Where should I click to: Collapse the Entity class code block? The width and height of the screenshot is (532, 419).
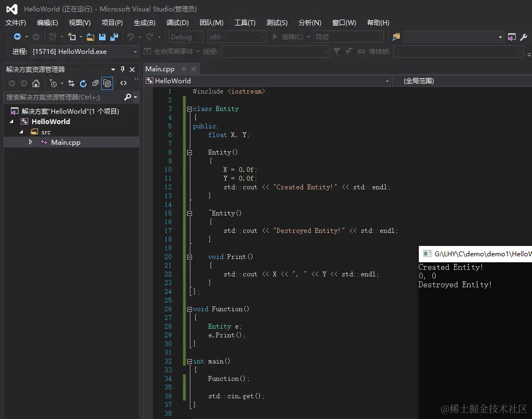189,109
